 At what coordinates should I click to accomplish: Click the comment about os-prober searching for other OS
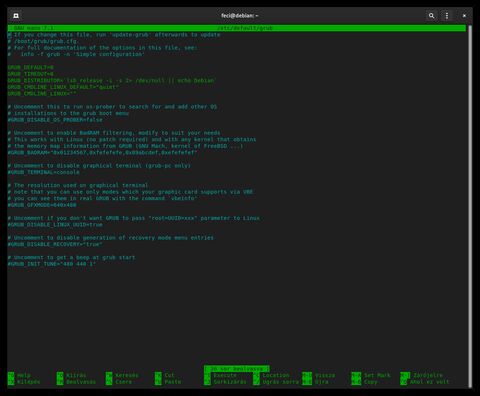click(112, 107)
